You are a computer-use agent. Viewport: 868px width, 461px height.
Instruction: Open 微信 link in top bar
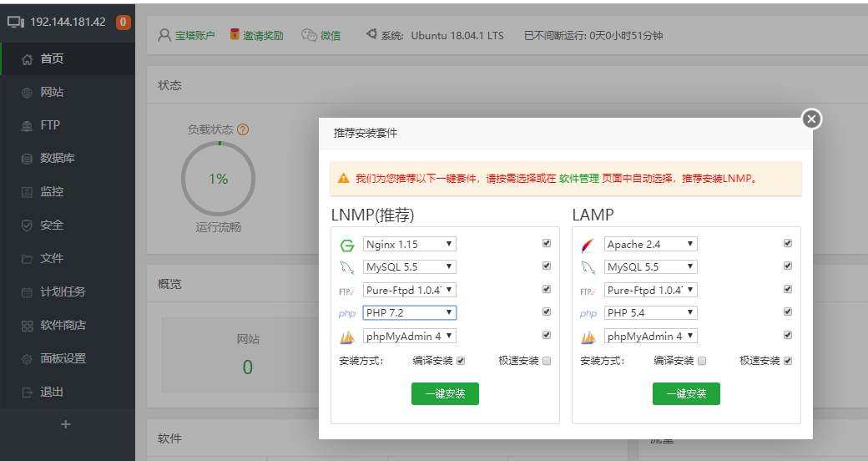(x=331, y=35)
